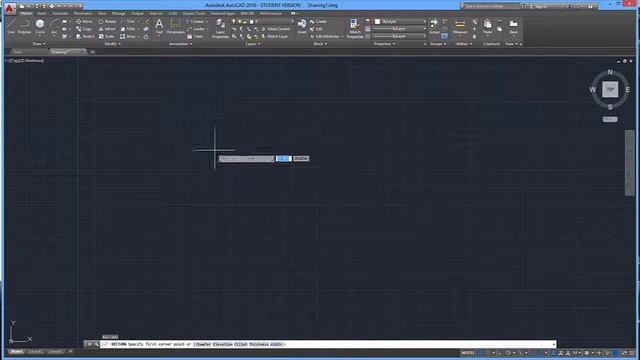Add new drawing tab with plus

click(93, 52)
